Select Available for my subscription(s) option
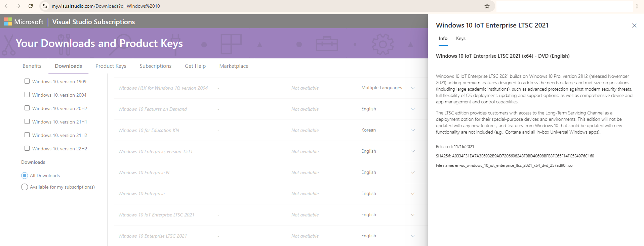Screen dimensions: 644x246 pos(25,187)
